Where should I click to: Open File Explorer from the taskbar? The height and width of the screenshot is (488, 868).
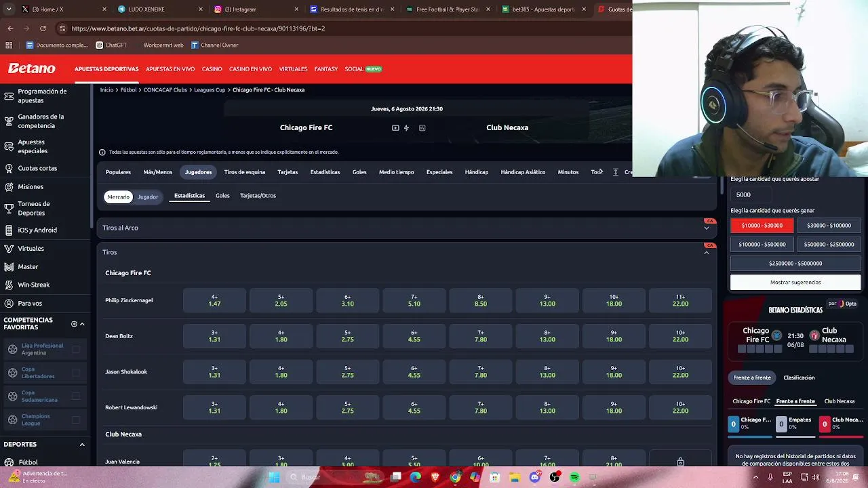coord(515,477)
